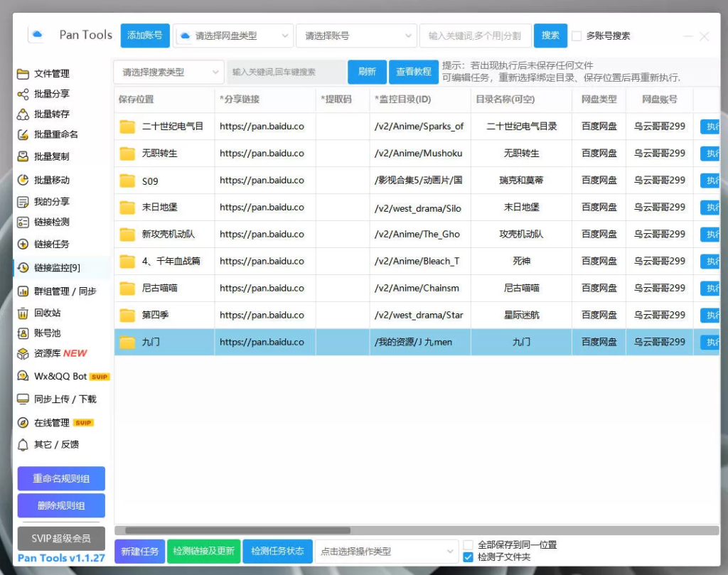This screenshot has height=575, width=728.
Task: Click execute button in 第四季 row
Action: tap(710, 315)
